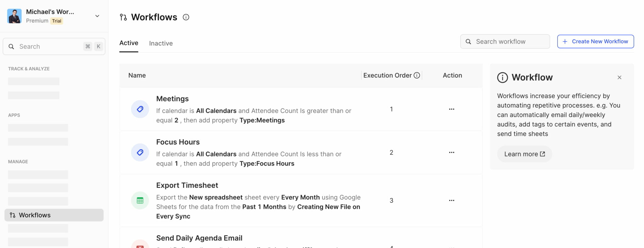Expand the workspace switcher chevron
The width and height of the screenshot is (644, 248).
[97, 16]
